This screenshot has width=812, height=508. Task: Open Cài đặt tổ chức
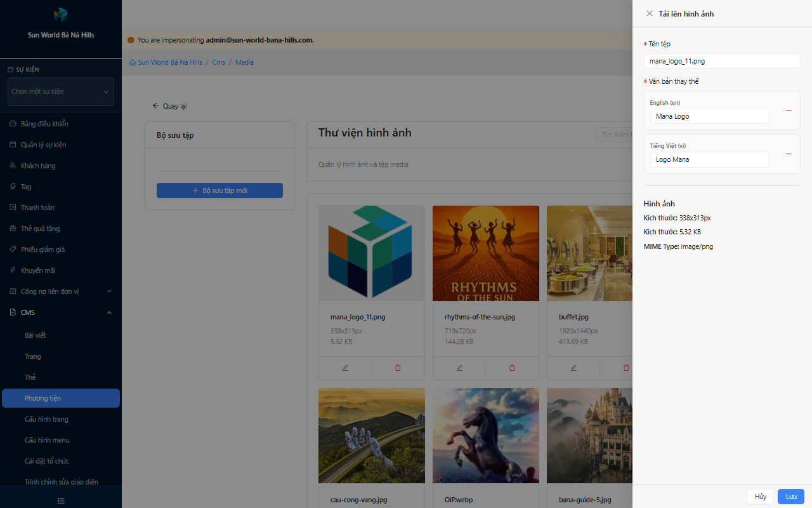click(x=61, y=461)
